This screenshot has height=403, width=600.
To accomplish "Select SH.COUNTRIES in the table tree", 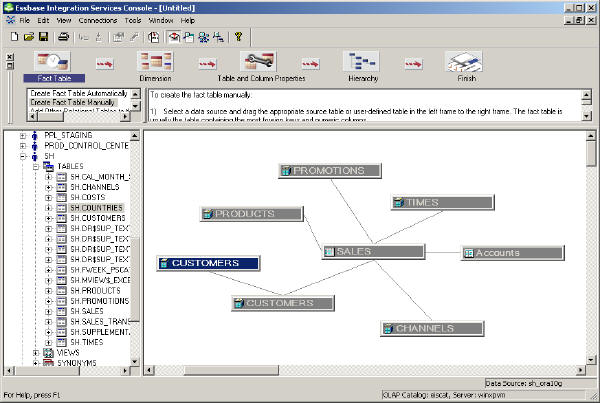I will coord(96,208).
